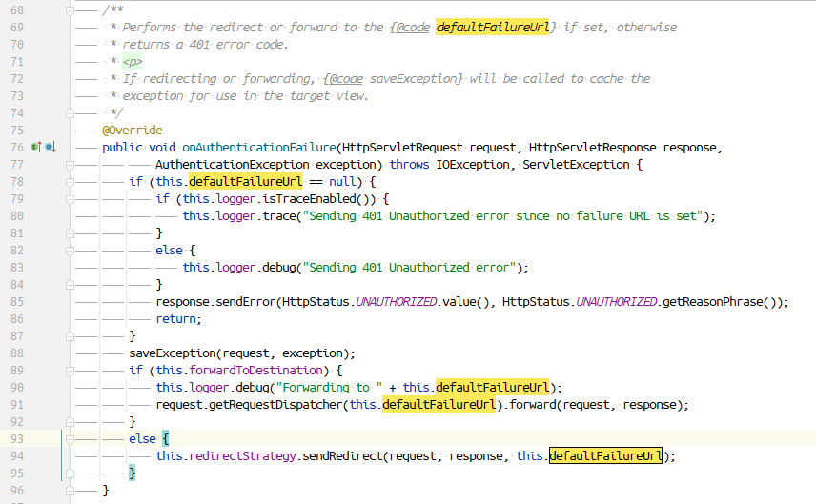816x504 pixels.
Task: Click HttpServletResponse parameter type
Action: (592, 147)
